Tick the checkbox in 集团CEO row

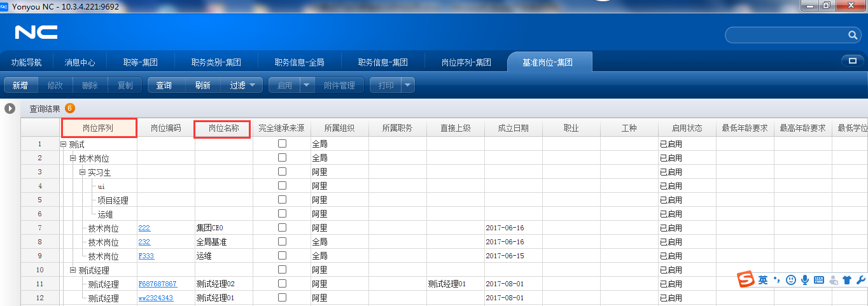tap(282, 228)
